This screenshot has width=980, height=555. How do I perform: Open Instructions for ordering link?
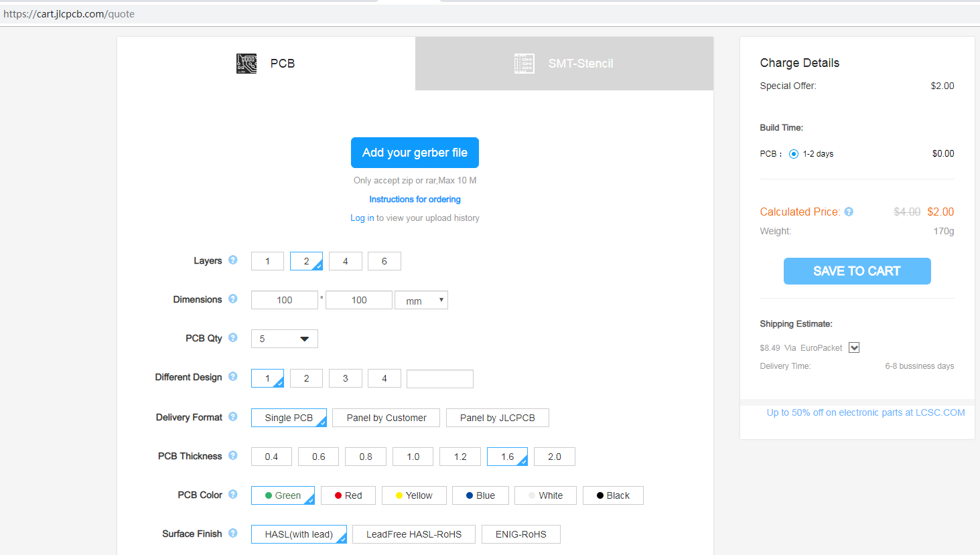tap(415, 200)
